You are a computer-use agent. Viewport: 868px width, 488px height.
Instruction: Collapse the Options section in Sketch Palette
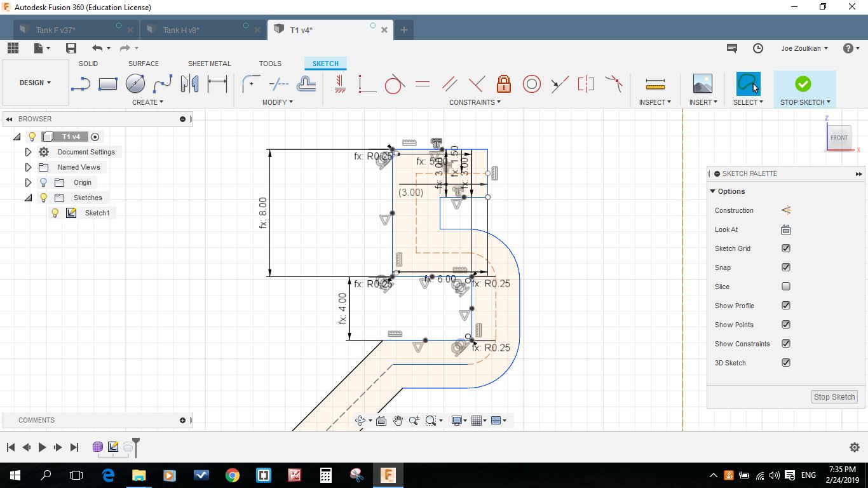point(713,191)
